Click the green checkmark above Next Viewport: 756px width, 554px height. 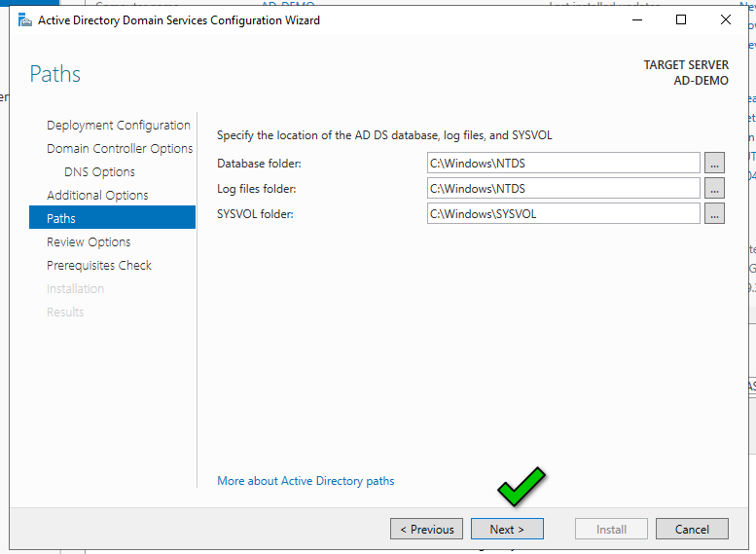pyautogui.click(x=522, y=487)
